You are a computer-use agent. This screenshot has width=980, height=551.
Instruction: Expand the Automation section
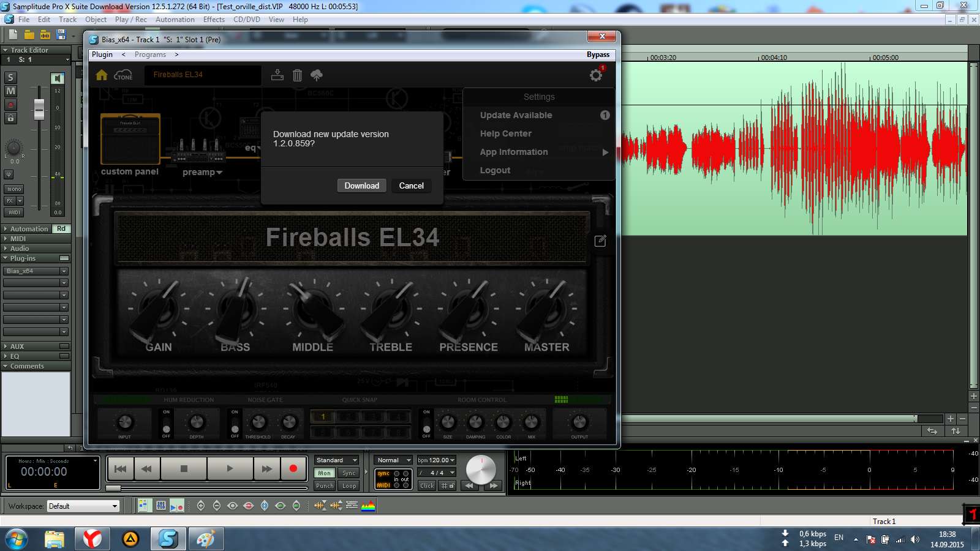6,229
